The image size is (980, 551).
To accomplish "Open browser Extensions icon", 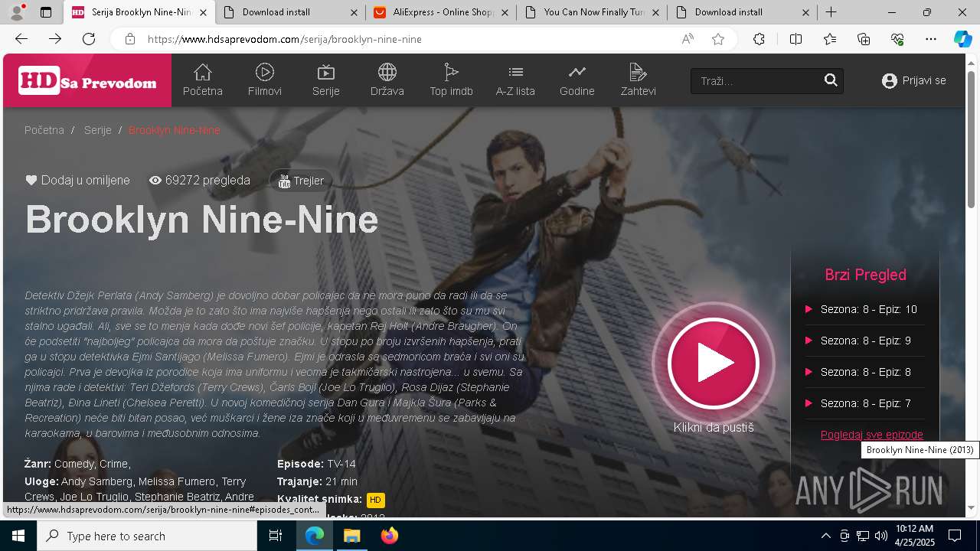I will pos(759,39).
